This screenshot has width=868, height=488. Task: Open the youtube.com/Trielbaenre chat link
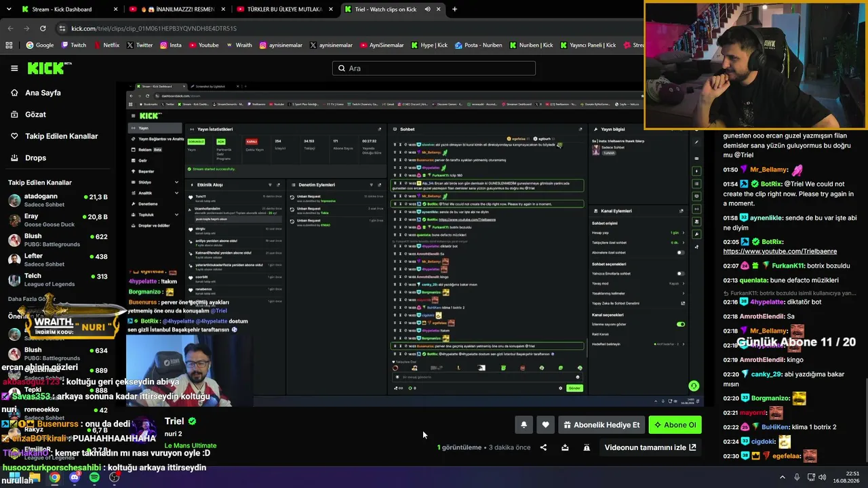click(780, 251)
